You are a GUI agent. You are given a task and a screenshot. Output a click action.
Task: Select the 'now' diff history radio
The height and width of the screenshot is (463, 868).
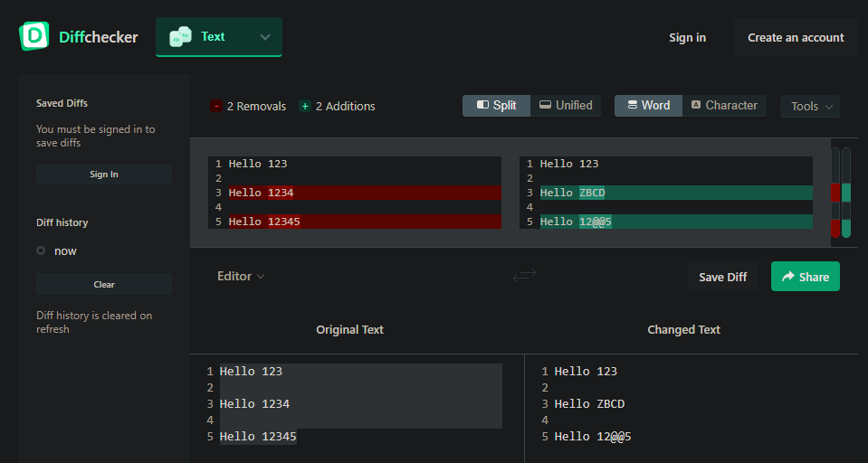coord(41,250)
